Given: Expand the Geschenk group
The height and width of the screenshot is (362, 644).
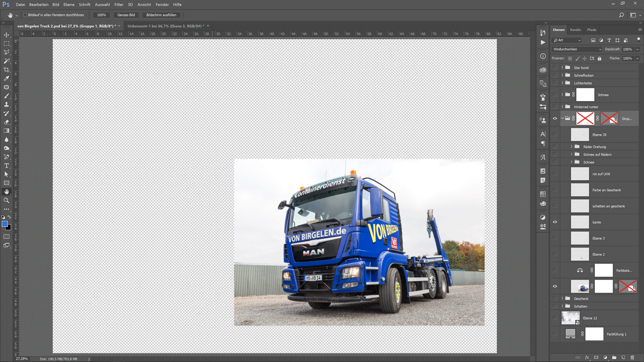Looking at the screenshot, I should click(562, 299).
